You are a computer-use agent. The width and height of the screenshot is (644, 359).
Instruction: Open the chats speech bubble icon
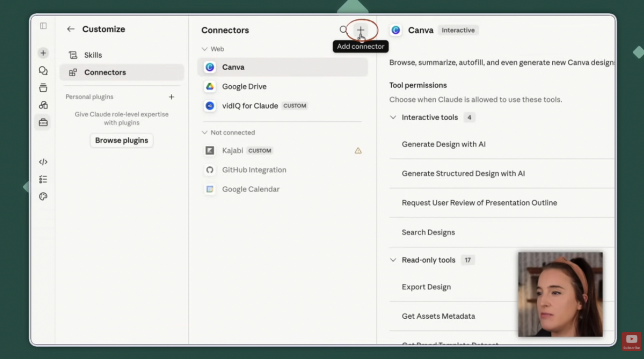(x=43, y=71)
